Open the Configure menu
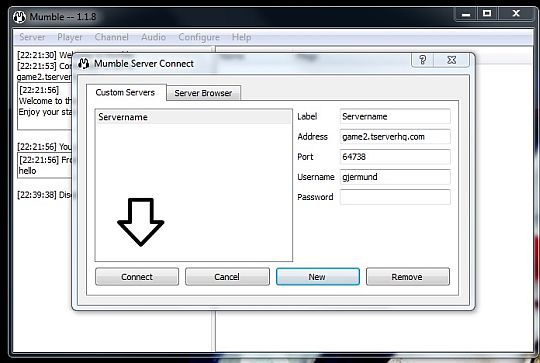This screenshot has height=363, width=540. pyautogui.click(x=199, y=37)
